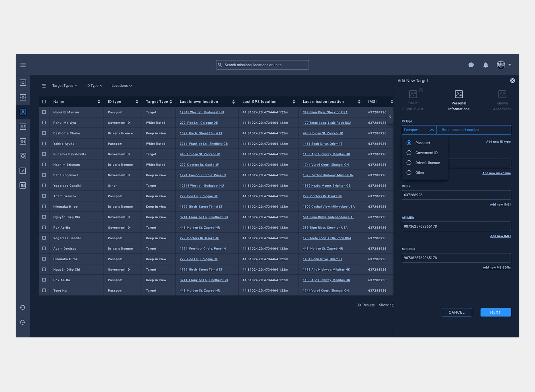Image resolution: width=535 pixels, height=392 pixels.
Task: Open the contact card details panel icon
Action: (x=23, y=127)
